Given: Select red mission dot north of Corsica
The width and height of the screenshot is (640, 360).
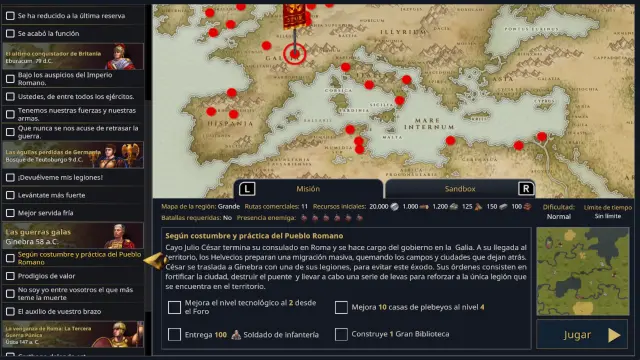Looking at the screenshot, I should 346,67.
